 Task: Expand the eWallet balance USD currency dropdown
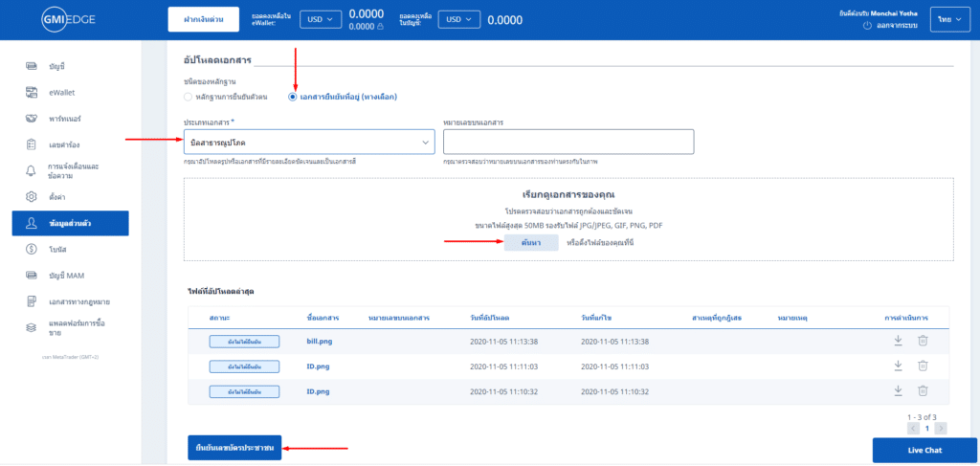pyautogui.click(x=320, y=19)
